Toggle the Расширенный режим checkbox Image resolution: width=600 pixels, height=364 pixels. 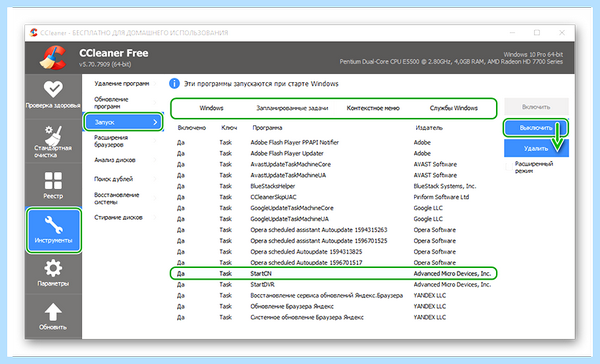point(509,167)
